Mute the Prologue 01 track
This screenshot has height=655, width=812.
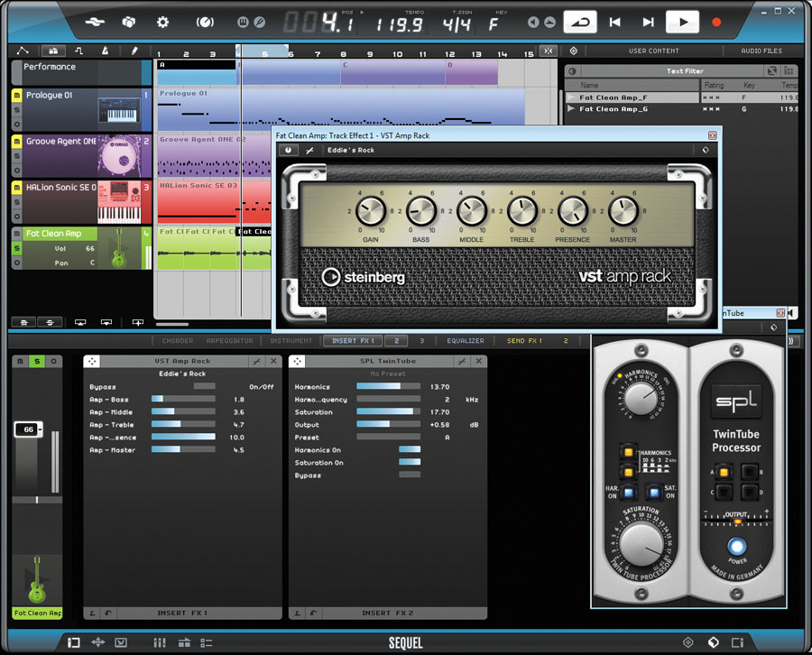[x=16, y=96]
